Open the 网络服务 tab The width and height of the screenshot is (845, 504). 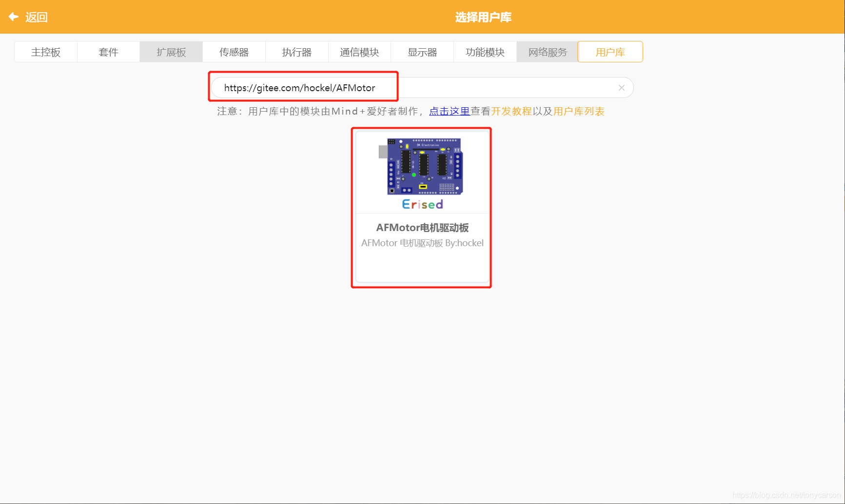(547, 52)
